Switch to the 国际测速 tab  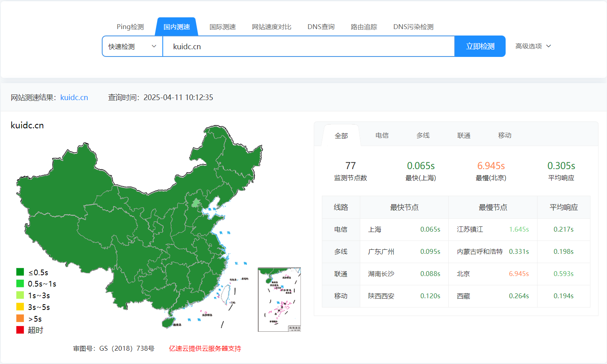coord(223,27)
